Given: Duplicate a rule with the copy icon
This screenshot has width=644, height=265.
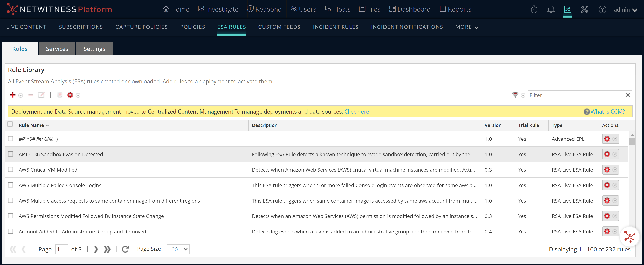Looking at the screenshot, I should point(60,95).
